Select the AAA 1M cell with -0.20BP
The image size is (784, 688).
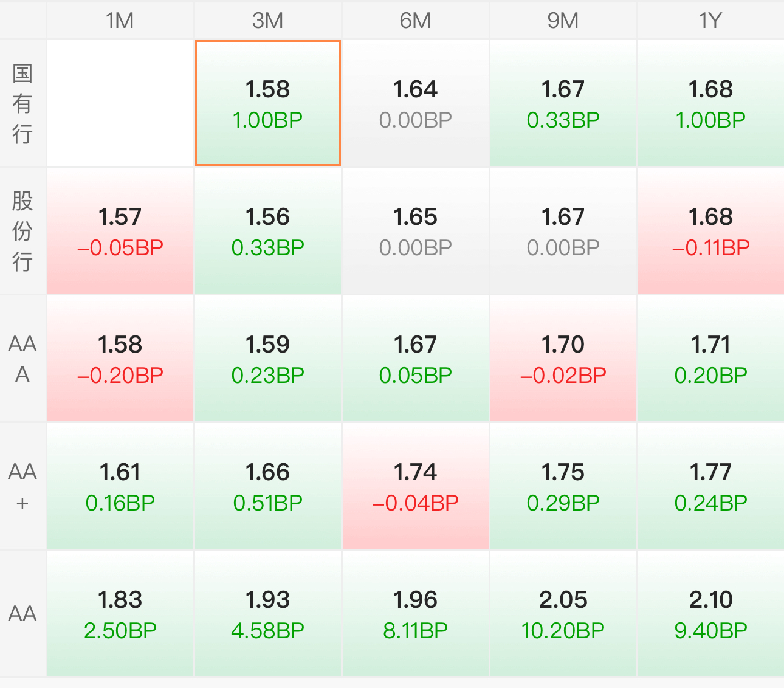coord(120,359)
